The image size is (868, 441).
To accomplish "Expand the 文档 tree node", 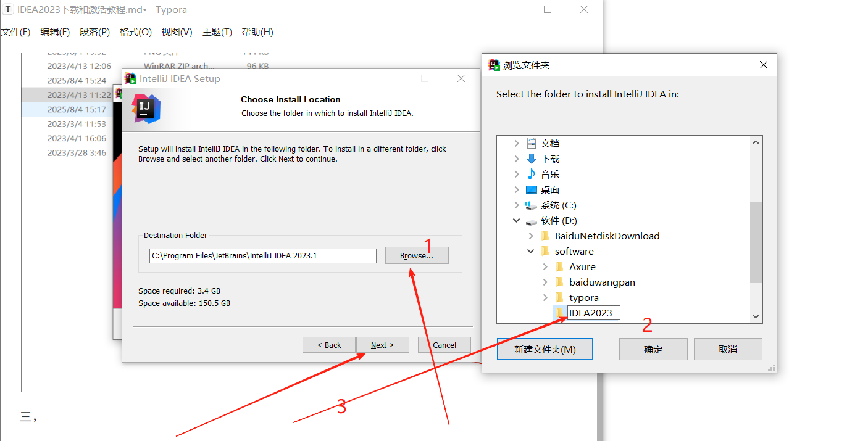I will pyautogui.click(x=517, y=143).
